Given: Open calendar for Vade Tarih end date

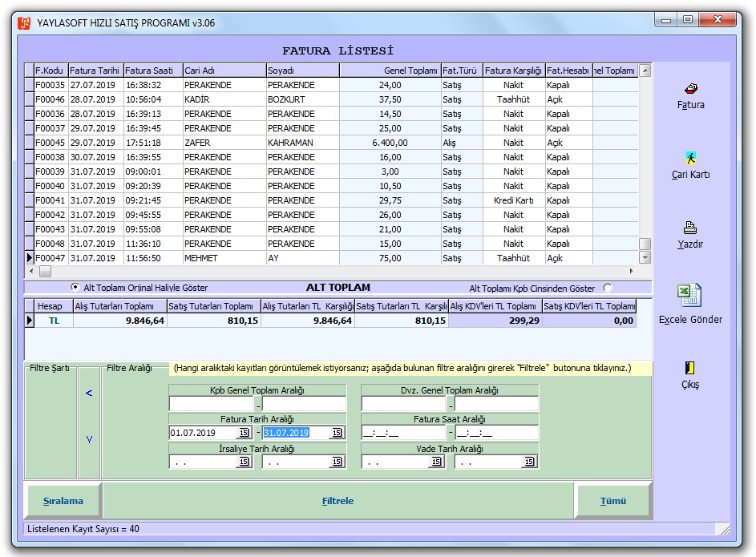Looking at the screenshot, I should point(529,462).
